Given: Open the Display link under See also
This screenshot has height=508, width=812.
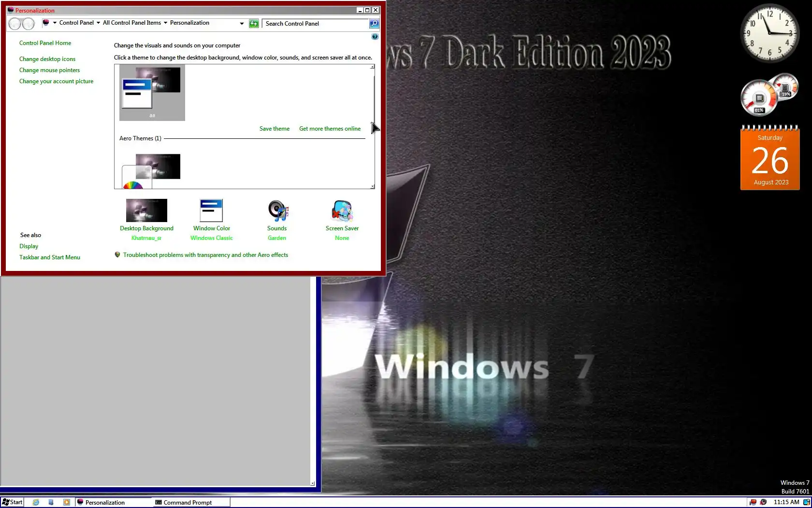Looking at the screenshot, I should pyautogui.click(x=29, y=246).
